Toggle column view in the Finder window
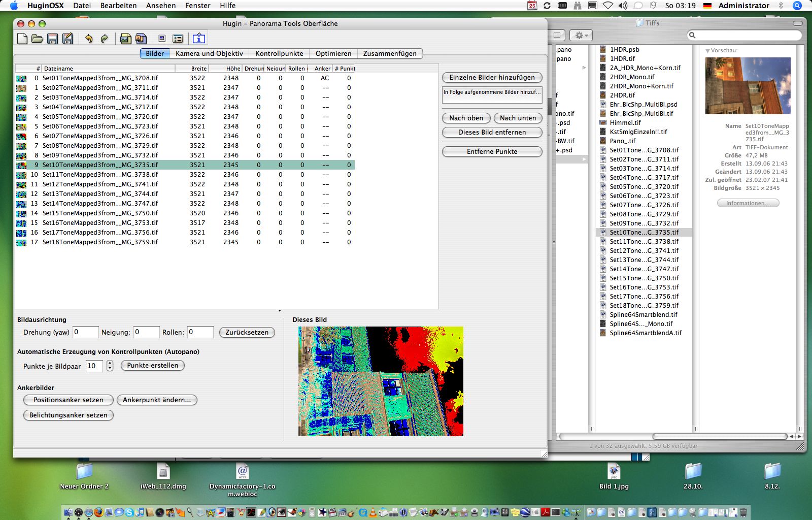This screenshot has width=812, height=520. click(x=557, y=35)
